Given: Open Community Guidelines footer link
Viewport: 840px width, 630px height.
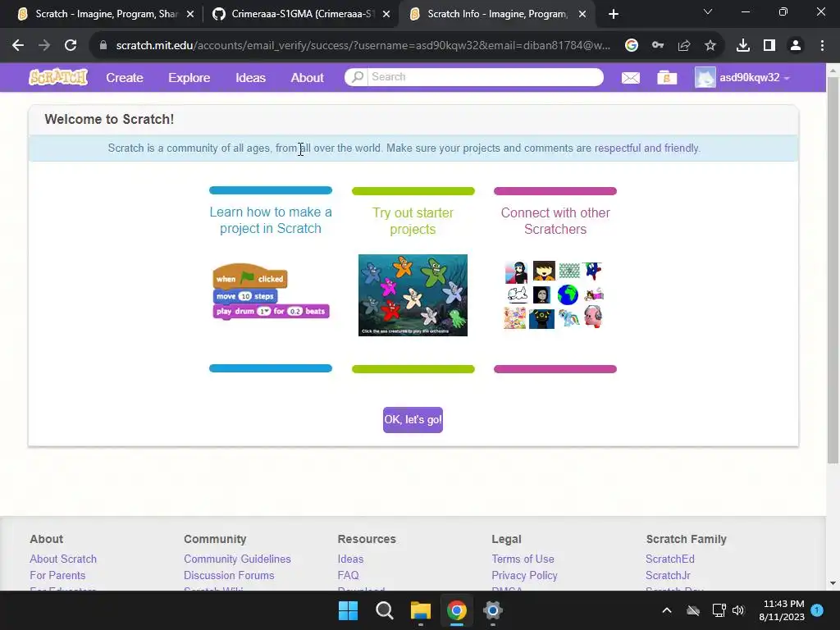Looking at the screenshot, I should (237, 559).
